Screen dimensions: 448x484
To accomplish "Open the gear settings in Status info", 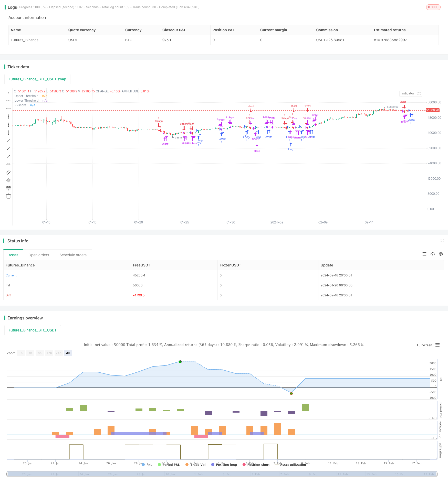I will pos(441,254).
